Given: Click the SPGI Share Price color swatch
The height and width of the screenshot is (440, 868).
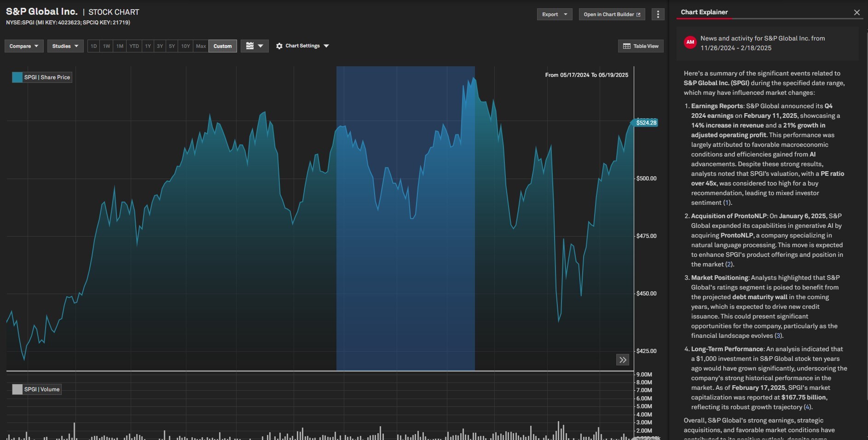Looking at the screenshot, I should point(17,77).
